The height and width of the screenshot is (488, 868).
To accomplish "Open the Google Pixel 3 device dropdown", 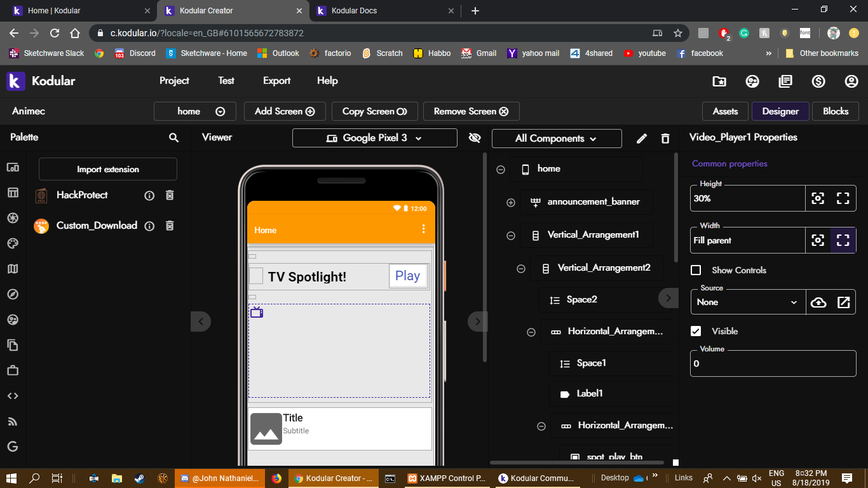I will tap(374, 138).
